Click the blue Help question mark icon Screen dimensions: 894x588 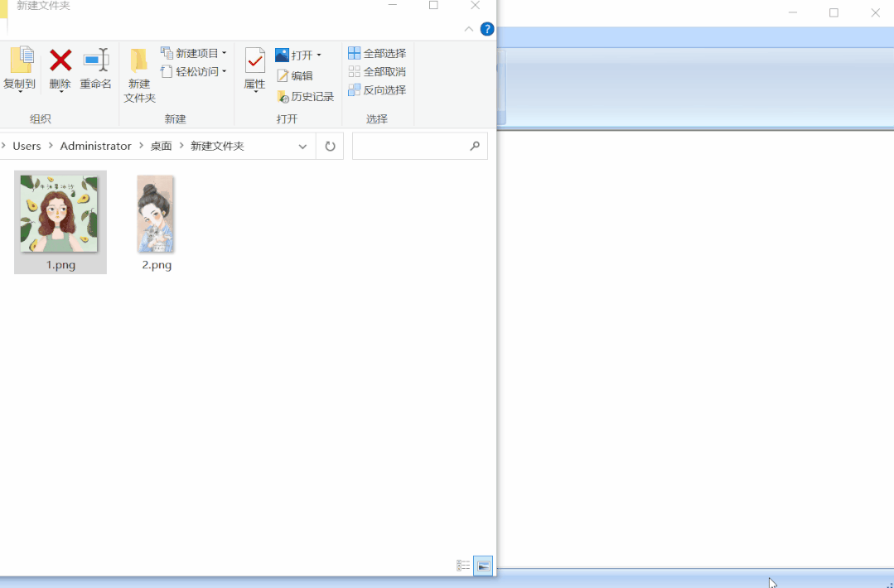pyautogui.click(x=487, y=29)
